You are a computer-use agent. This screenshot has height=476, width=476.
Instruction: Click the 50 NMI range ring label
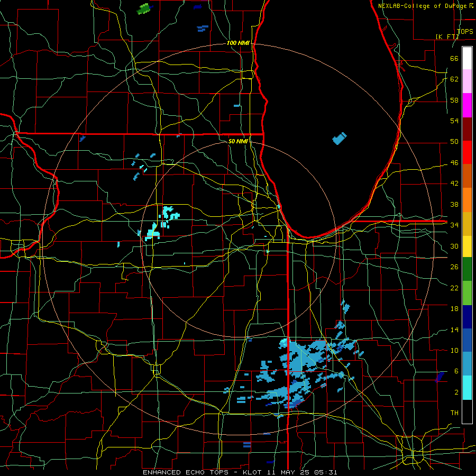[x=238, y=141]
